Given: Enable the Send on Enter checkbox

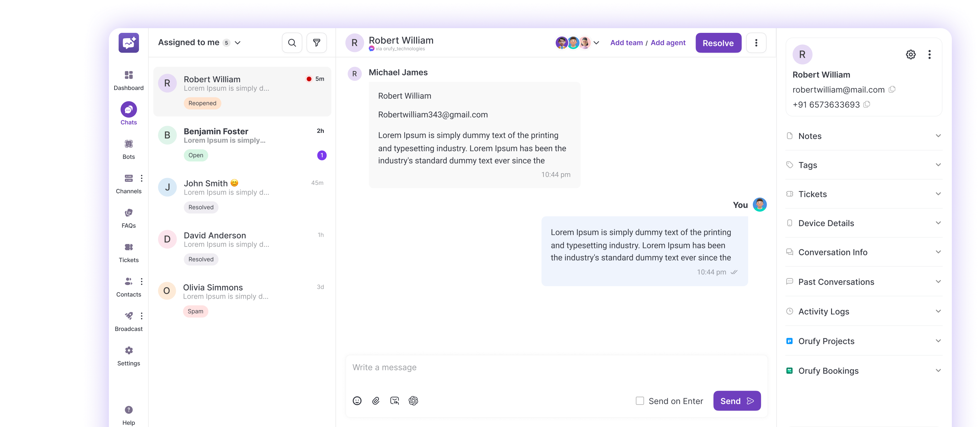Looking at the screenshot, I should tap(640, 401).
